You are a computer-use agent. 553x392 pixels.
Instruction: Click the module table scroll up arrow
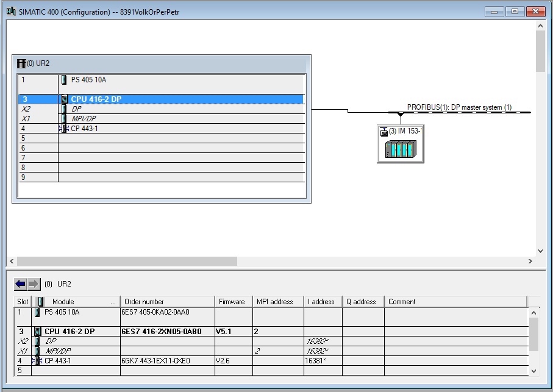point(533,313)
